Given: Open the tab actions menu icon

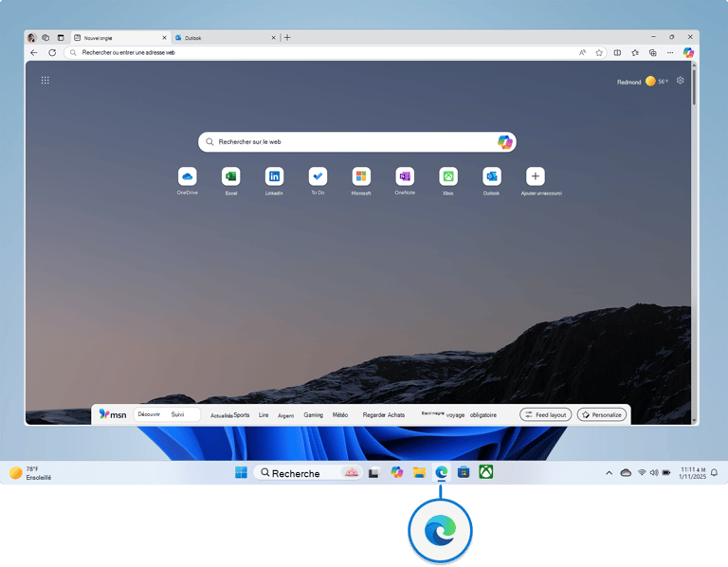Looking at the screenshot, I should [x=61, y=38].
